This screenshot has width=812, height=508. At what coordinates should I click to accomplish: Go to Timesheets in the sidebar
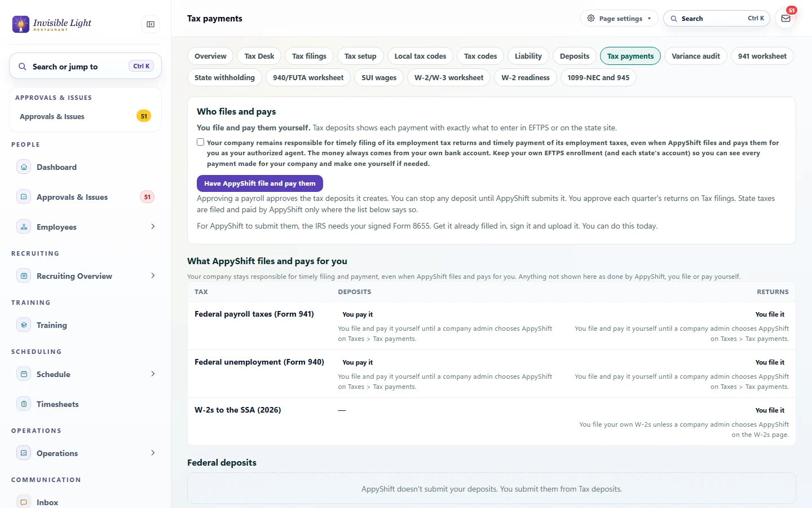pos(58,404)
